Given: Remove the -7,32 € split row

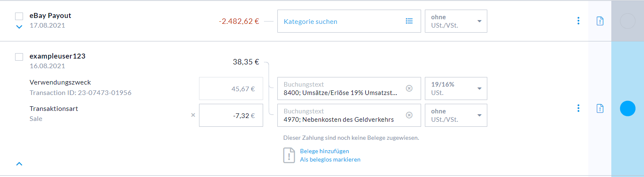Looking at the screenshot, I should click(x=193, y=115).
